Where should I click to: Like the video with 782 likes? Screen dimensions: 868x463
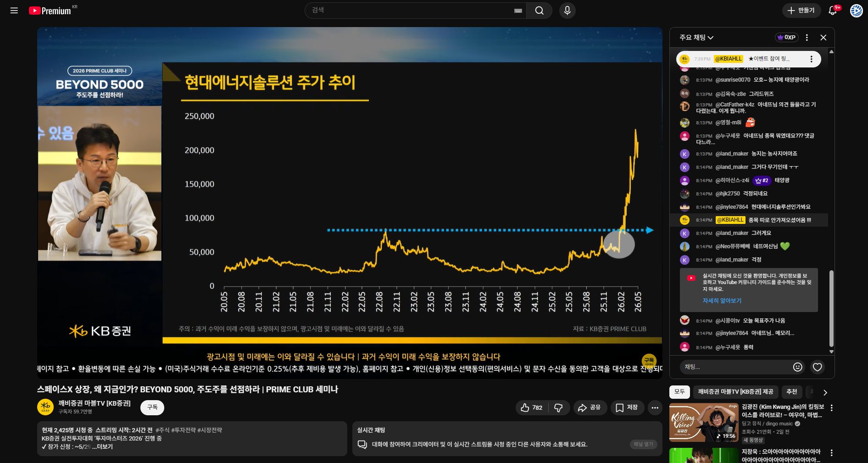tap(531, 407)
